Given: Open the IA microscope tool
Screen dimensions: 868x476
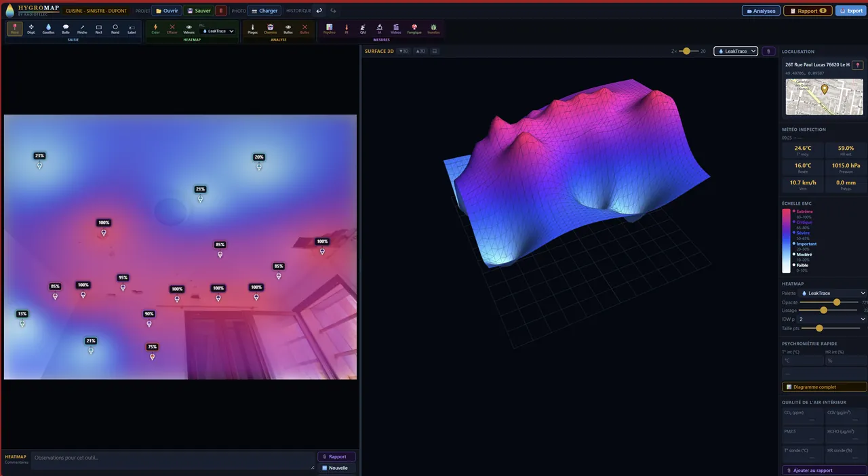Looking at the screenshot, I should [380, 28].
